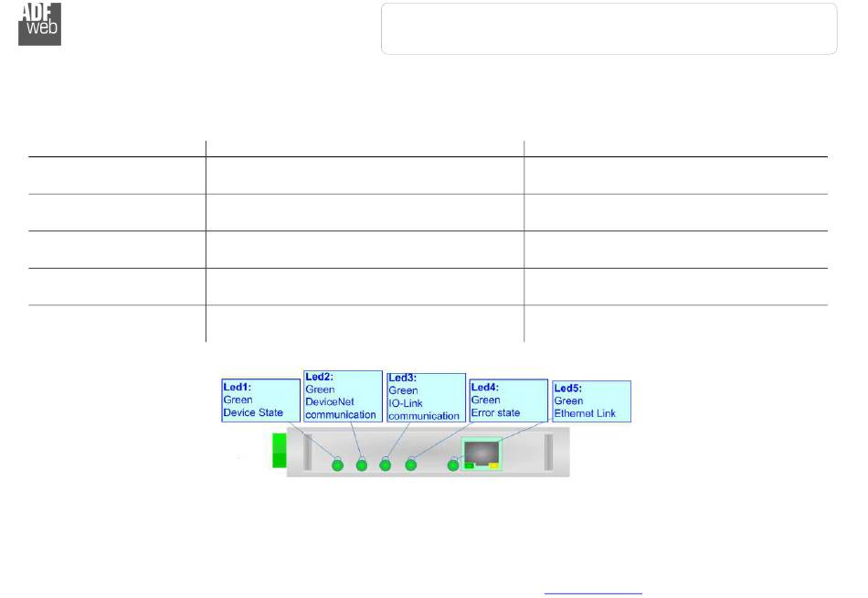Select the 'Led3:' callout heading
The height and width of the screenshot is (598, 868).
402,378
